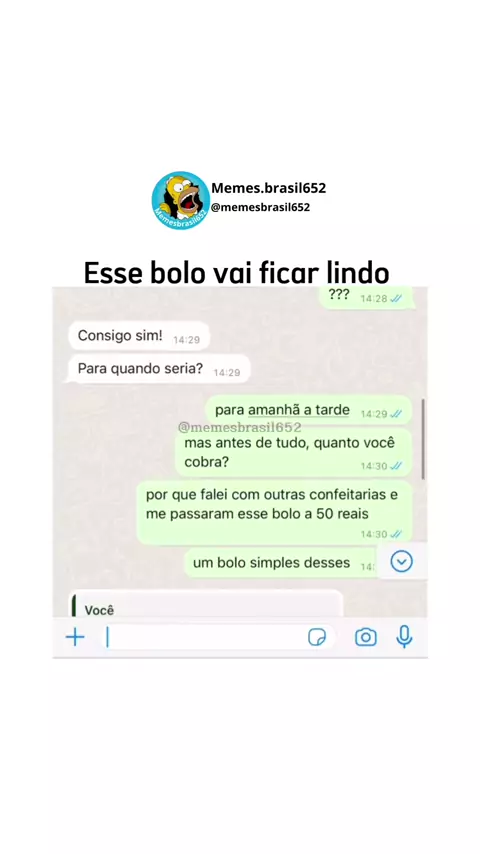Tap the '???' message bubble
This screenshot has height=854, width=480.
click(366, 297)
